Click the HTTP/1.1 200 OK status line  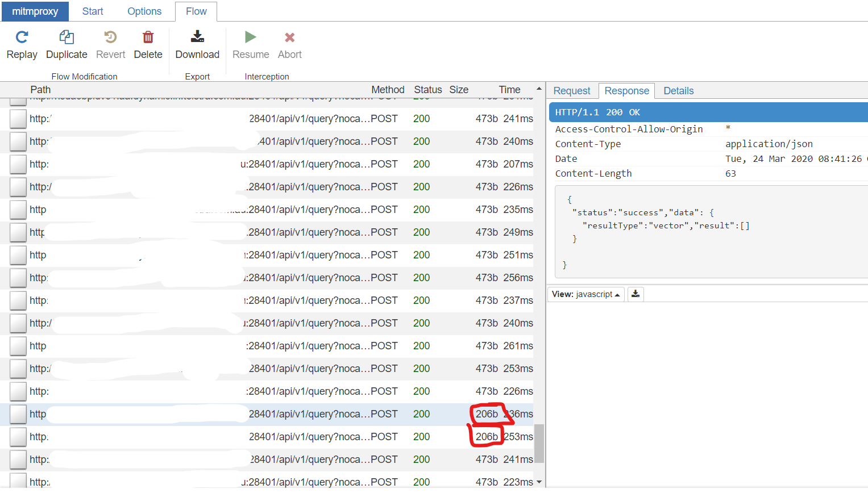coord(708,112)
